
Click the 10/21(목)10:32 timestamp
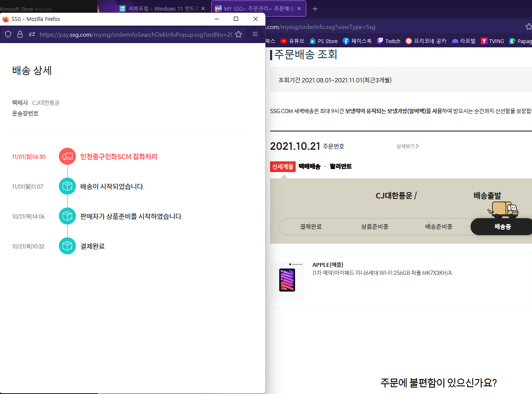point(28,246)
